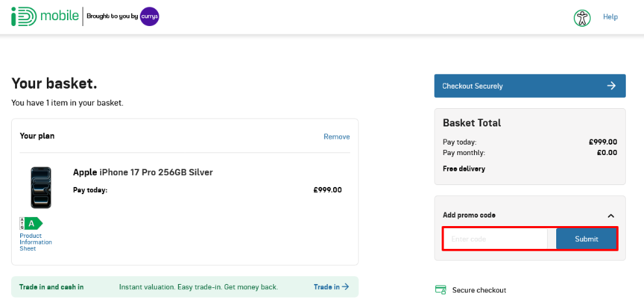Click the You have 1 item text
644x301 pixels.
(68, 103)
